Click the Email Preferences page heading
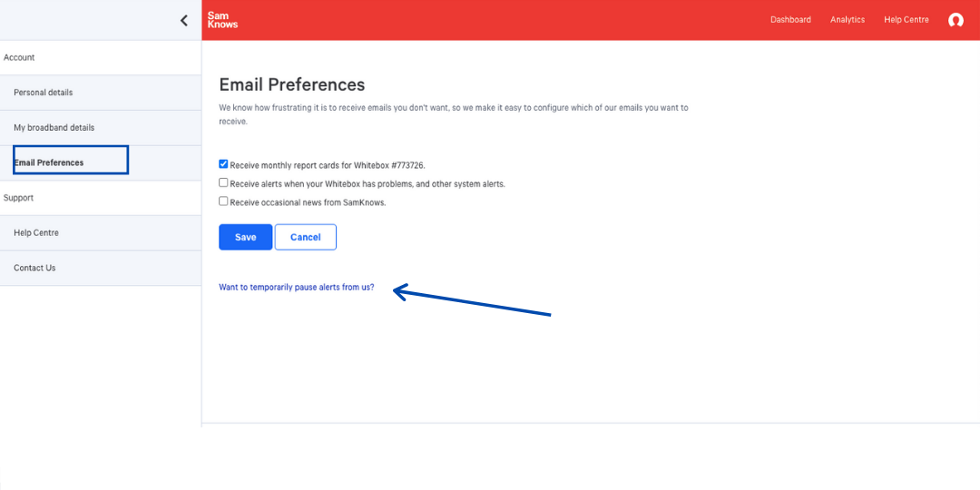The width and height of the screenshot is (980, 490). pyautogui.click(x=292, y=85)
